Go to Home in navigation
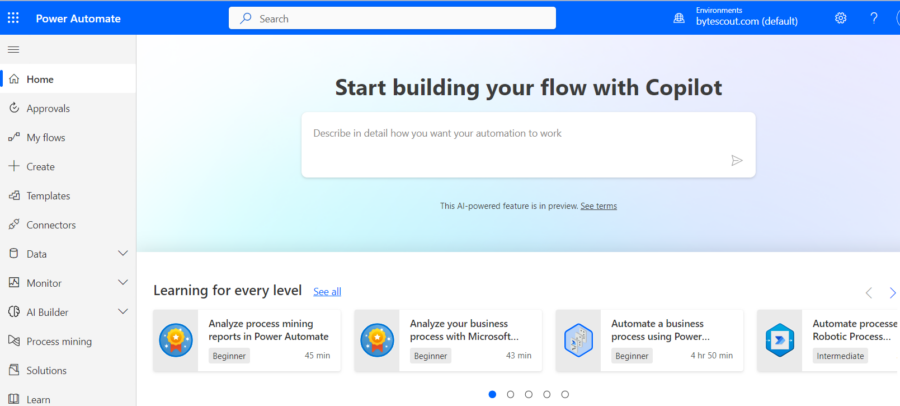 pyautogui.click(x=68, y=79)
